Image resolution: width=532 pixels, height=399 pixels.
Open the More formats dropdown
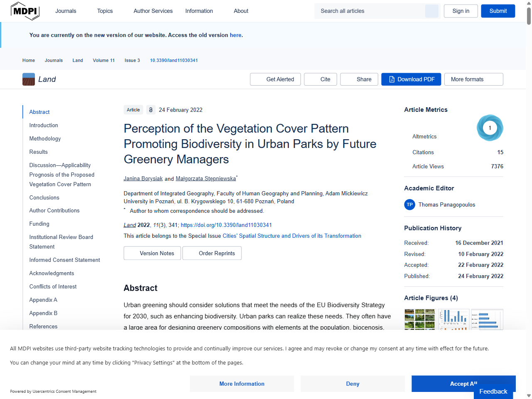pyautogui.click(x=474, y=79)
